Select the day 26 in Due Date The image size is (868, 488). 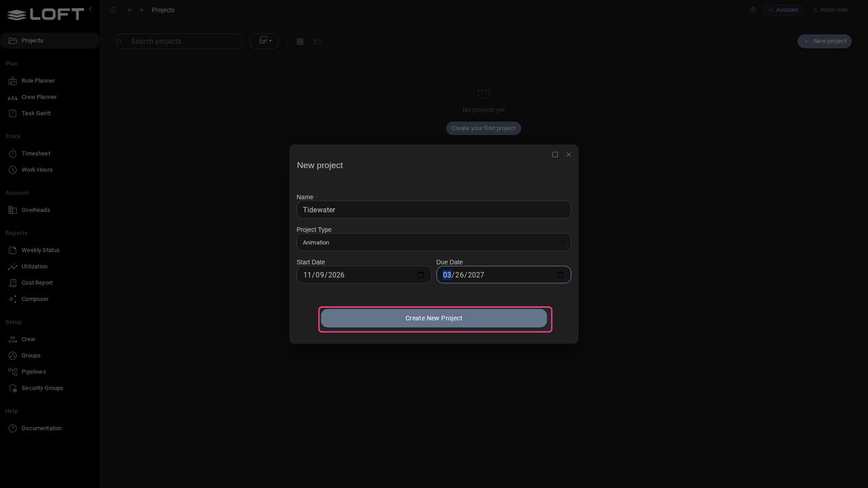(x=460, y=275)
